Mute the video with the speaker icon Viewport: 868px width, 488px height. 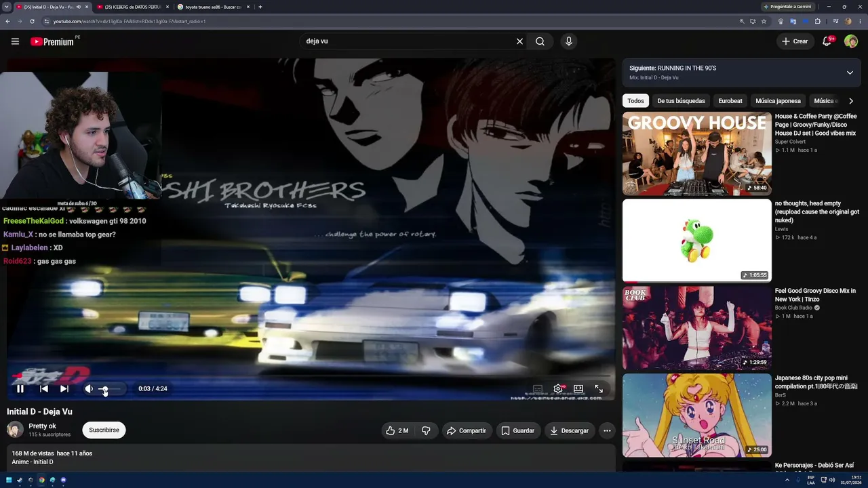(89, 388)
